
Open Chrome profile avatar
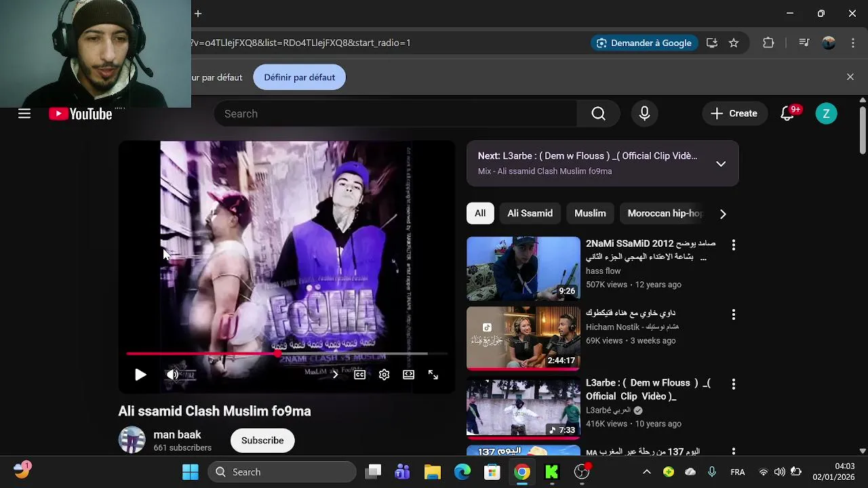coord(829,43)
